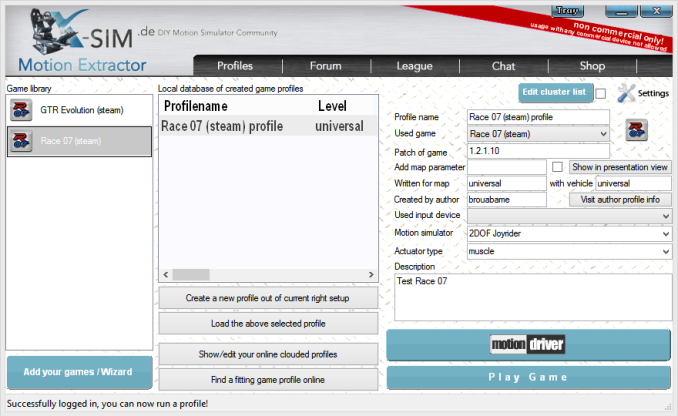Viewport: 678px width, 416px height.
Task: Minimize the X-SIM window
Action: 621,11
